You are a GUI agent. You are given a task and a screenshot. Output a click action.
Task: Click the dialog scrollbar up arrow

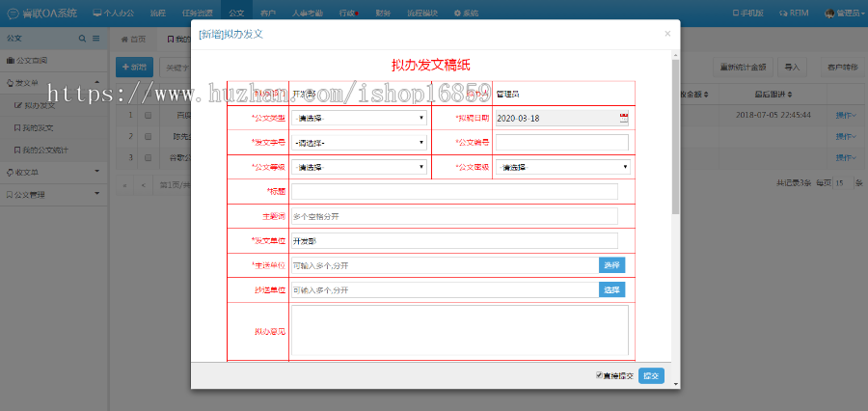click(675, 54)
